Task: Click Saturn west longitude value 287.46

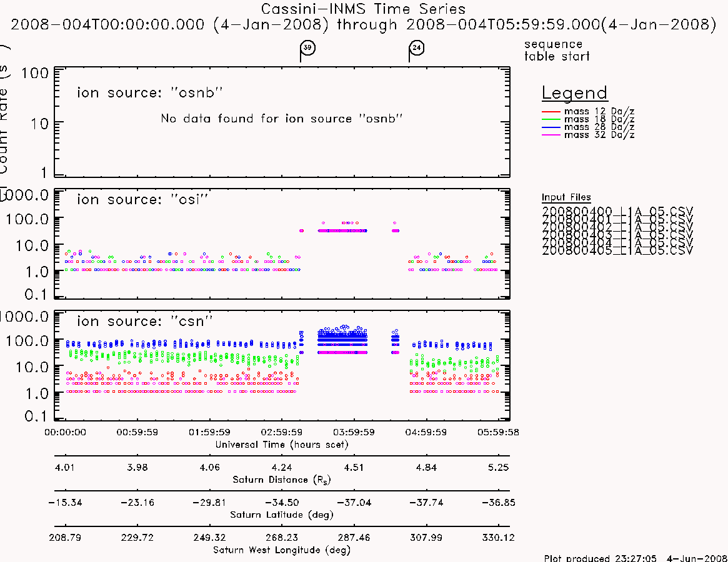Action: point(354,538)
